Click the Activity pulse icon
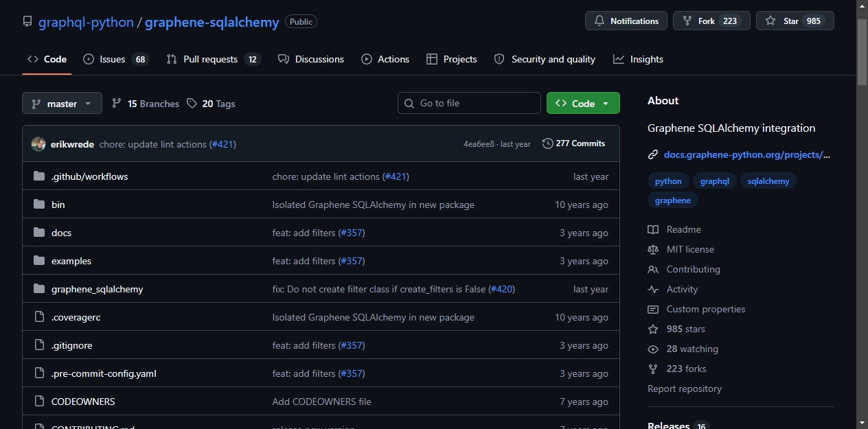The image size is (868, 429). (x=653, y=289)
